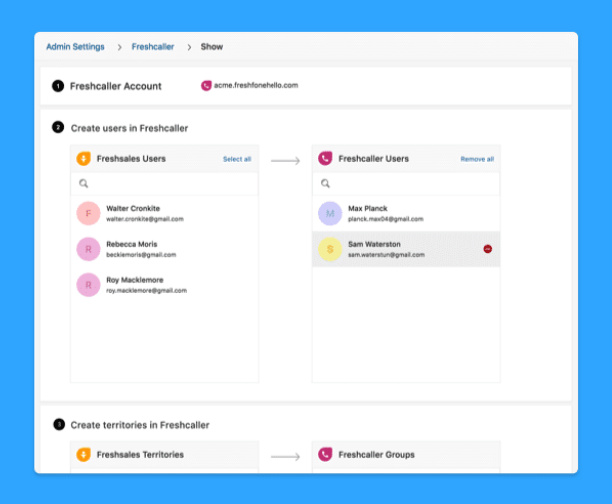Click Select all in Freshsales Users

pos(237,159)
